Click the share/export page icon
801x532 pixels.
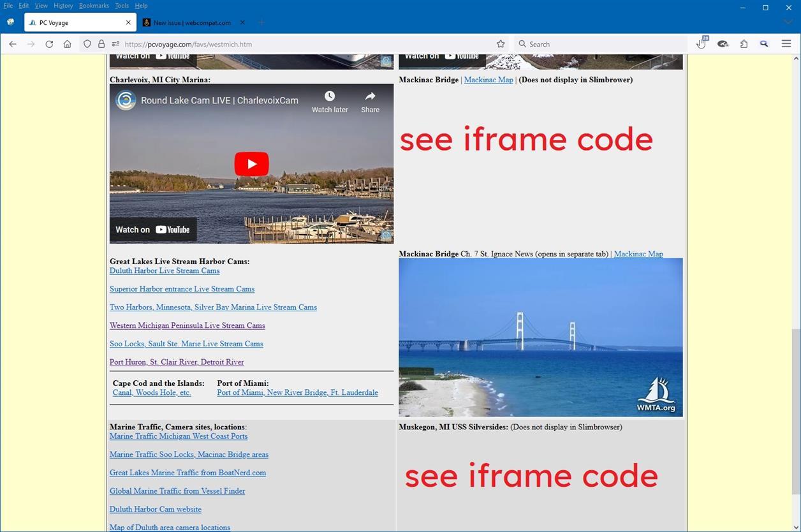pos(744,43)
